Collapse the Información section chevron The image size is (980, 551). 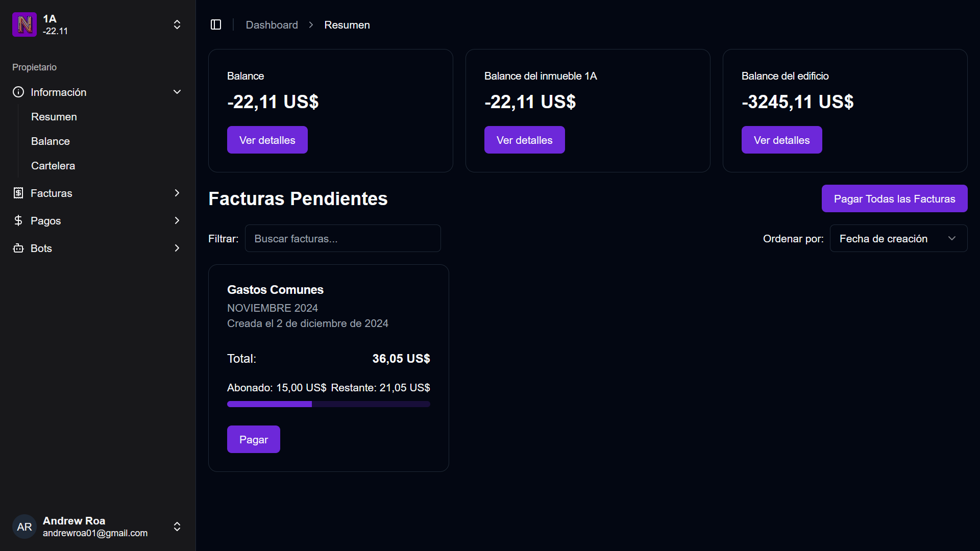(177, 92)
